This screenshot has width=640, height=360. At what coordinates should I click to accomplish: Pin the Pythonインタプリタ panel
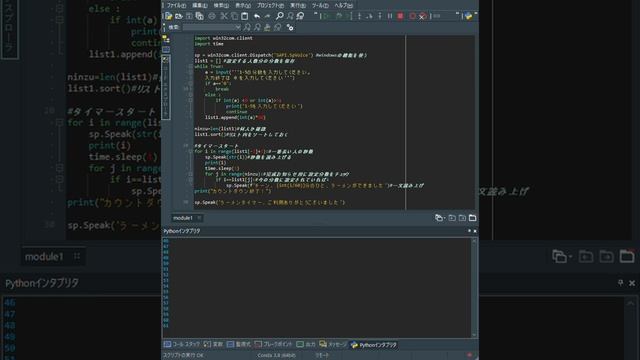point(469,231)
